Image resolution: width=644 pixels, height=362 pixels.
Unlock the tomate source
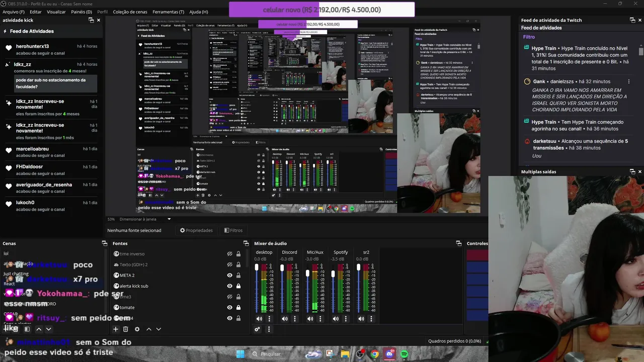tap(238, 307)
